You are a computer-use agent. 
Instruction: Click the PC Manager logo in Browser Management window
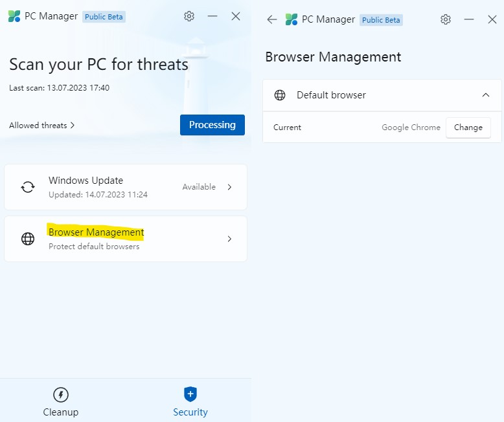(292, 19)
